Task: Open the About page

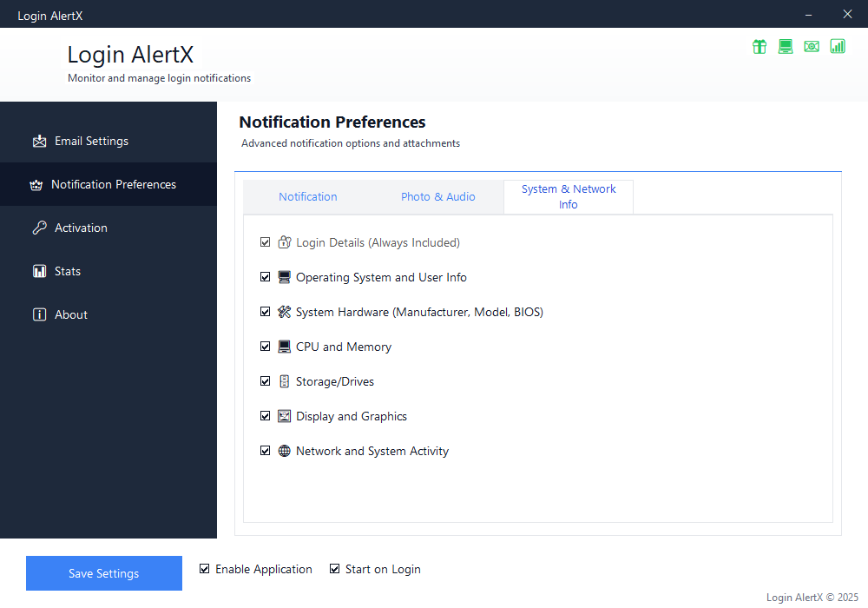Action: click(108, 314)
